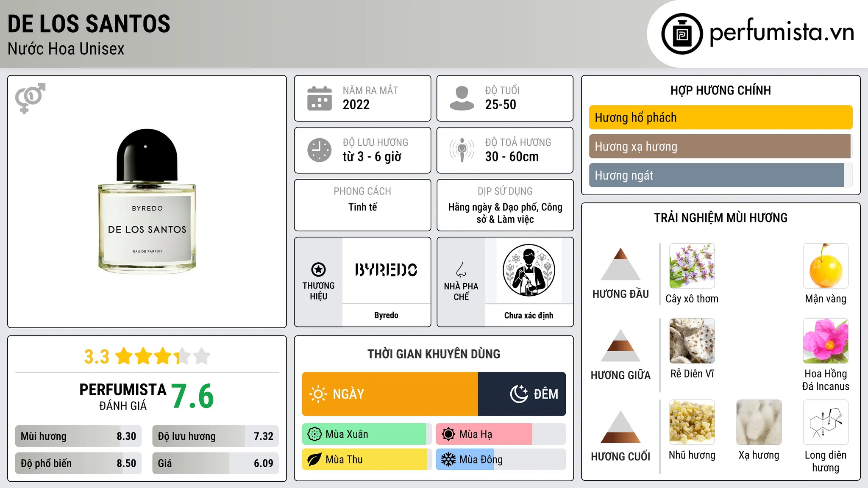Select the Long diên hương molecule image
Image resolution: width=868 pixels, height=488 pixels.
click(826, 422)
